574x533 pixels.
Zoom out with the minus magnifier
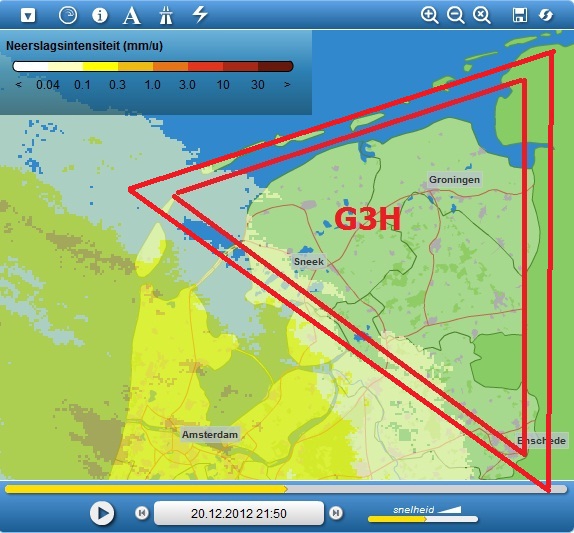[455, 15]
